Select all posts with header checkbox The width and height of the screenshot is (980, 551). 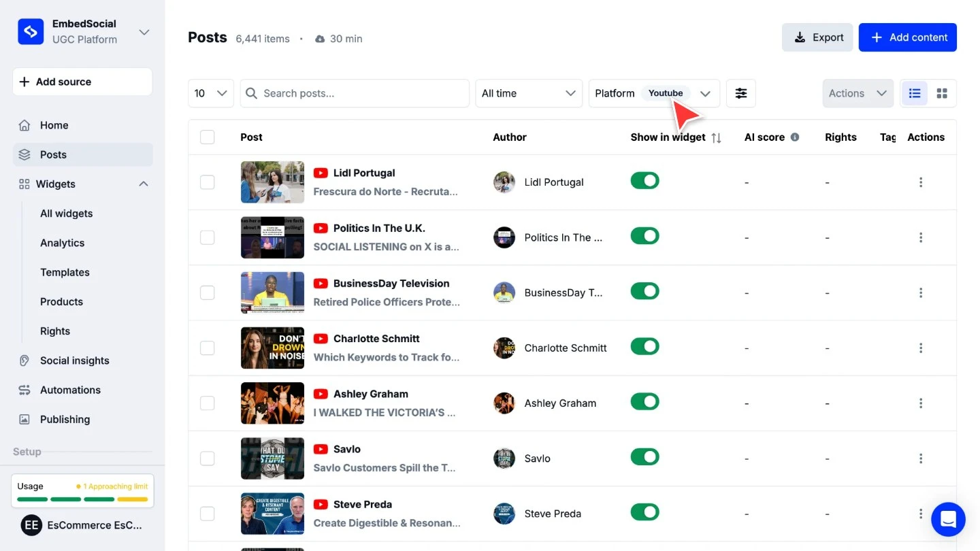pyautogui.click(x=208, y=137)
